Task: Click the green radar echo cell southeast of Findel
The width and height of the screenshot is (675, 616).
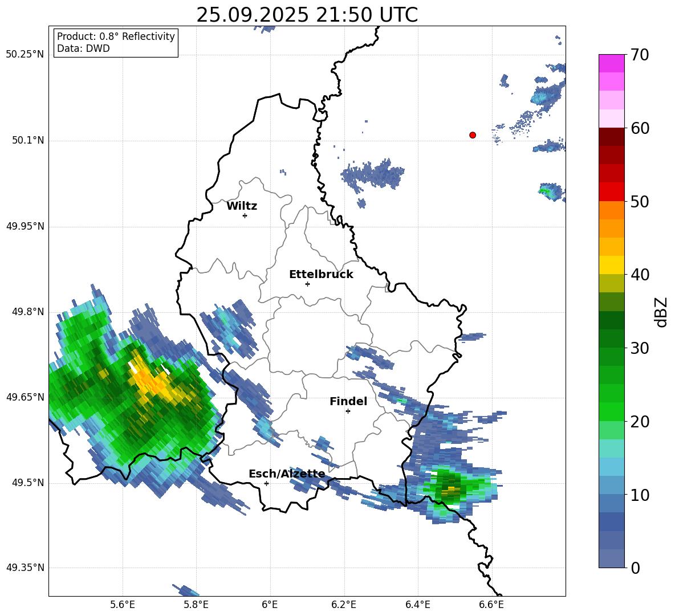Action: click(x=450, y=487)
